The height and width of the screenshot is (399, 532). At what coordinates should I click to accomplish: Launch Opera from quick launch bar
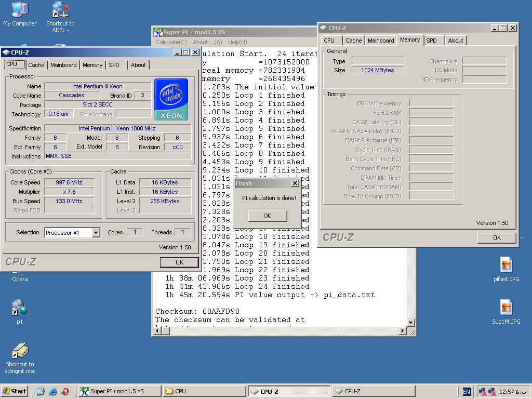tap(65, 391)
